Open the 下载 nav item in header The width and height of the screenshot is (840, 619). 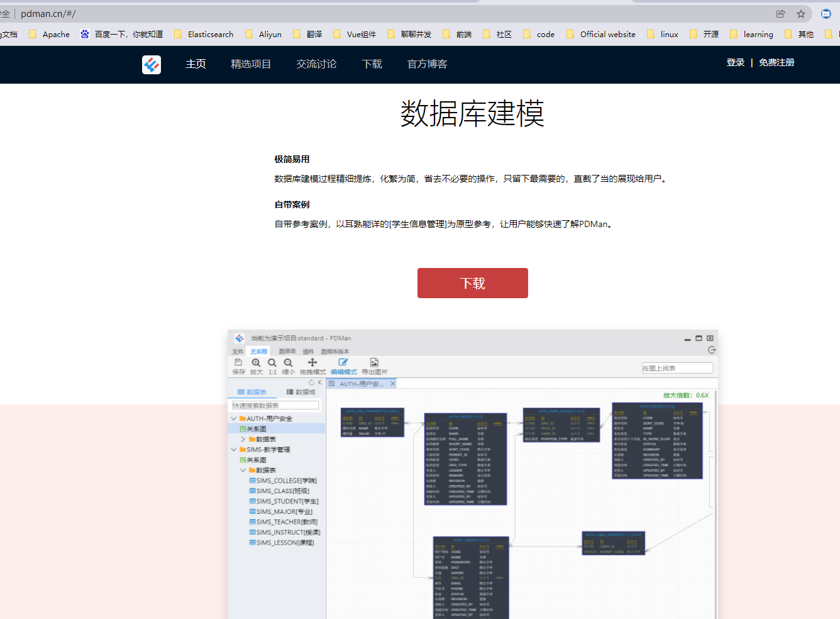pos(372,64)
